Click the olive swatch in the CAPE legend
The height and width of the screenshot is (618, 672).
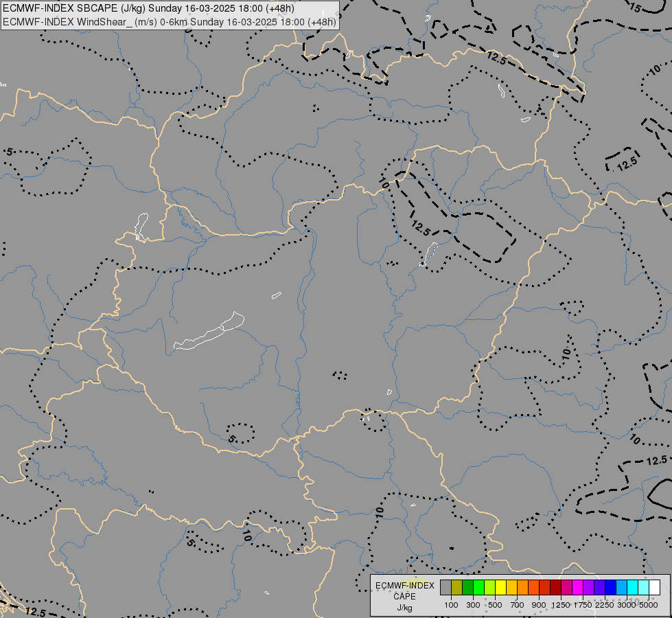457,587
